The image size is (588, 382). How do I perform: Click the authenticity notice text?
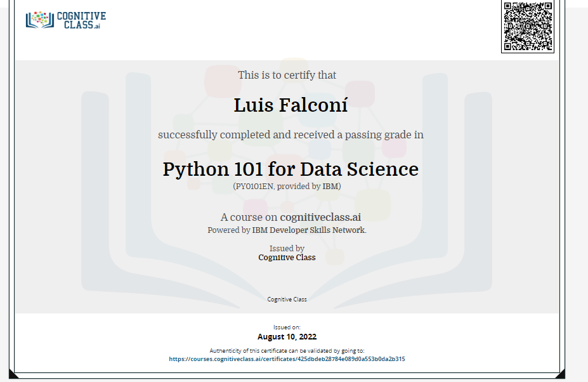click(287, 351)
